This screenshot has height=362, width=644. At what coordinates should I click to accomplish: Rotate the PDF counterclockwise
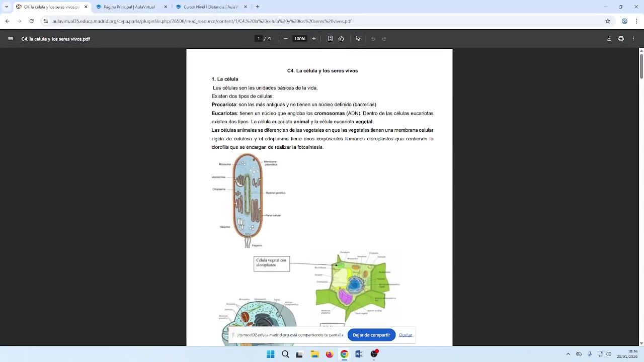tap(341, 39)
